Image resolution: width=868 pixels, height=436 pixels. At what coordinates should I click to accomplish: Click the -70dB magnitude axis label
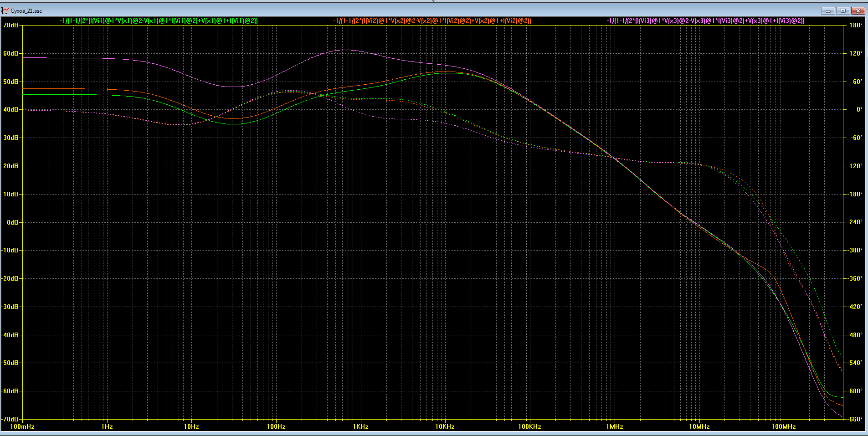tap(10, 419)
